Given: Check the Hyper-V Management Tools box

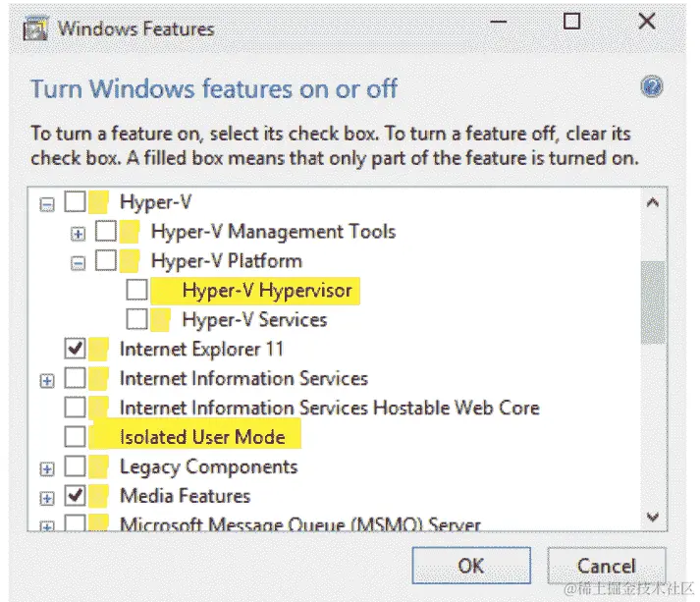Looking at the screenshot, I should [x=106, y=231].
